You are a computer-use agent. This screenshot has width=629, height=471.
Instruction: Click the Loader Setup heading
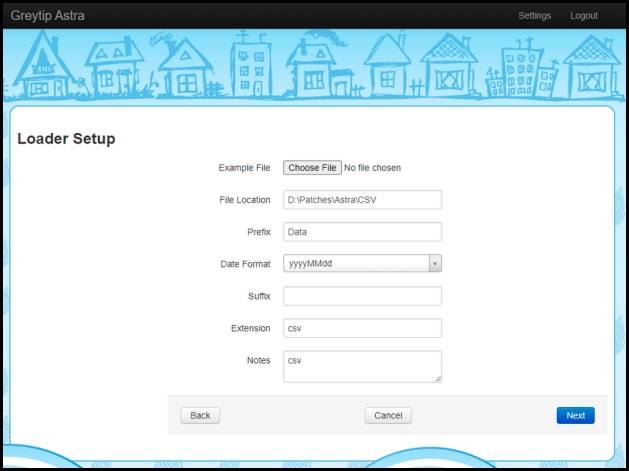coord(66,139)
